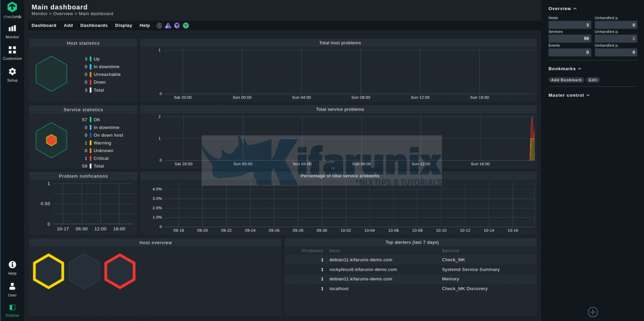Image resolution: width=644 pixels, height=321 pixels.
Task: Select the Monitor sidebar icon
Action: (12, 29)
